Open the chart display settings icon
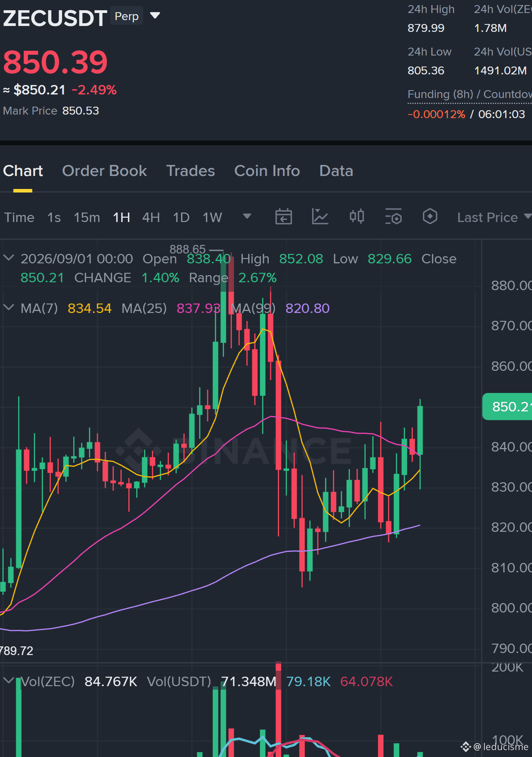Image resolution: width=532 pixels, height=757 pixels. (x=393, y=217)
